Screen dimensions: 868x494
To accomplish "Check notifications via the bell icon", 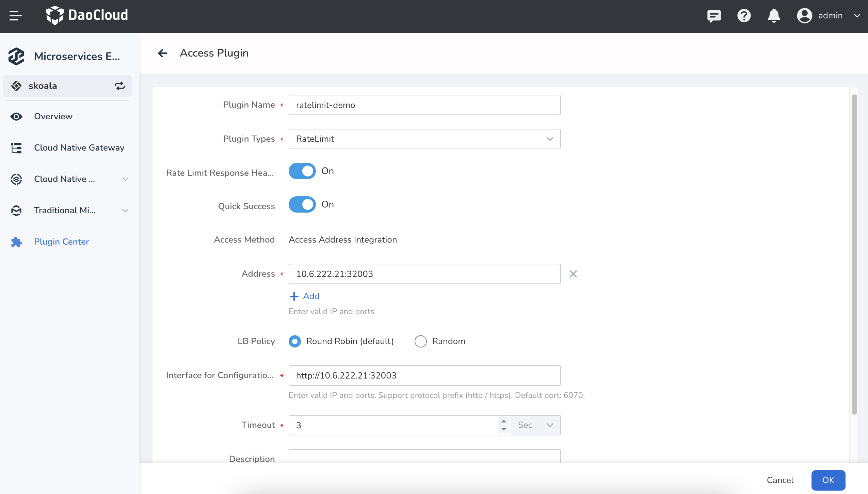I will pos(774,16).
